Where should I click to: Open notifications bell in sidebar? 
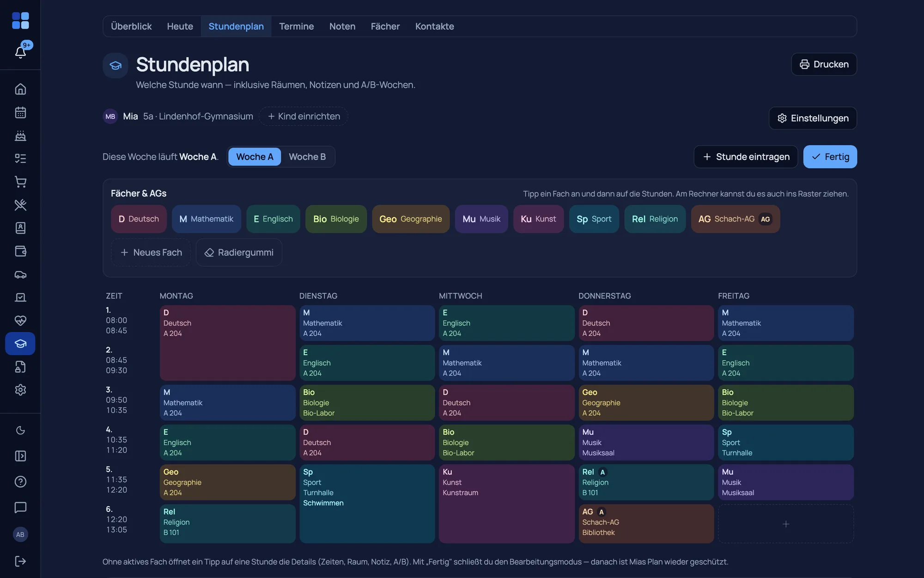click(20, 52)
